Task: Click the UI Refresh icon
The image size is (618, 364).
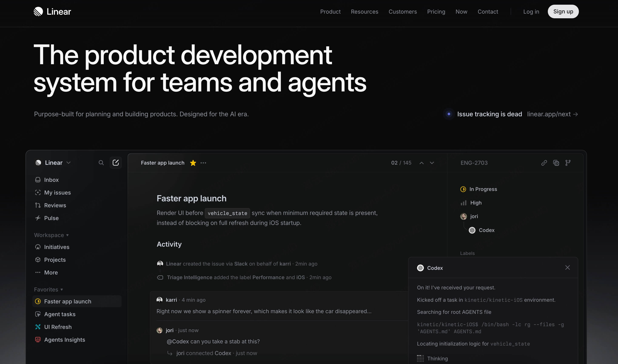Action: pos(38,327)
